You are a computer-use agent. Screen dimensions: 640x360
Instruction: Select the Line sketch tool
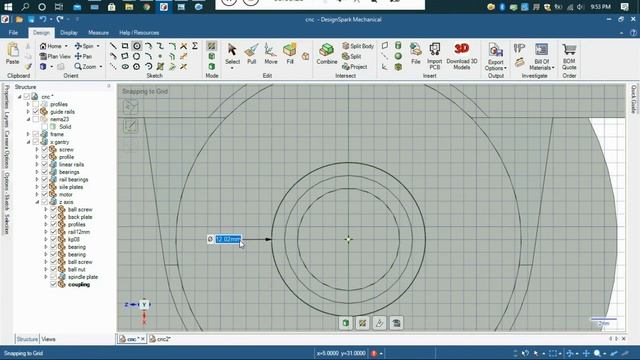(x=113, y=46)
